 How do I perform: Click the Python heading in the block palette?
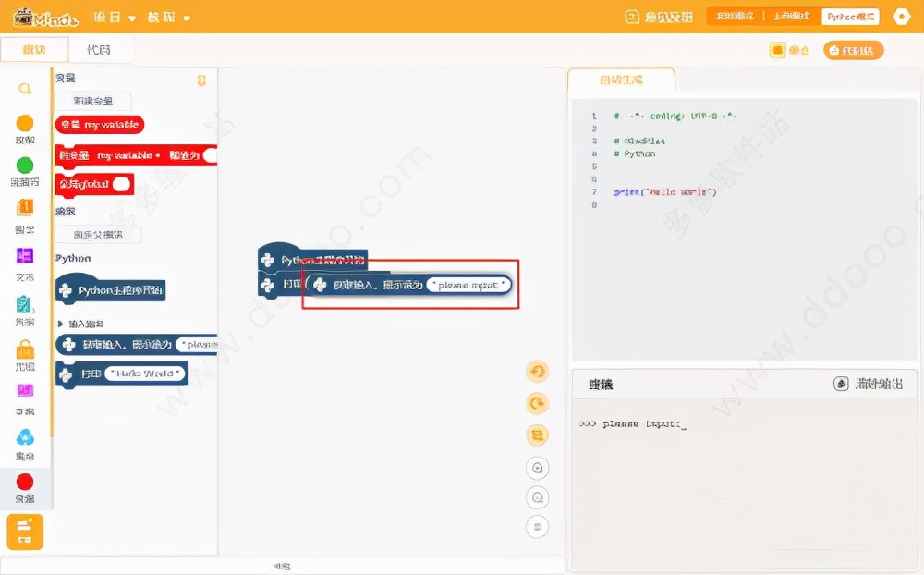coord(73,258)
